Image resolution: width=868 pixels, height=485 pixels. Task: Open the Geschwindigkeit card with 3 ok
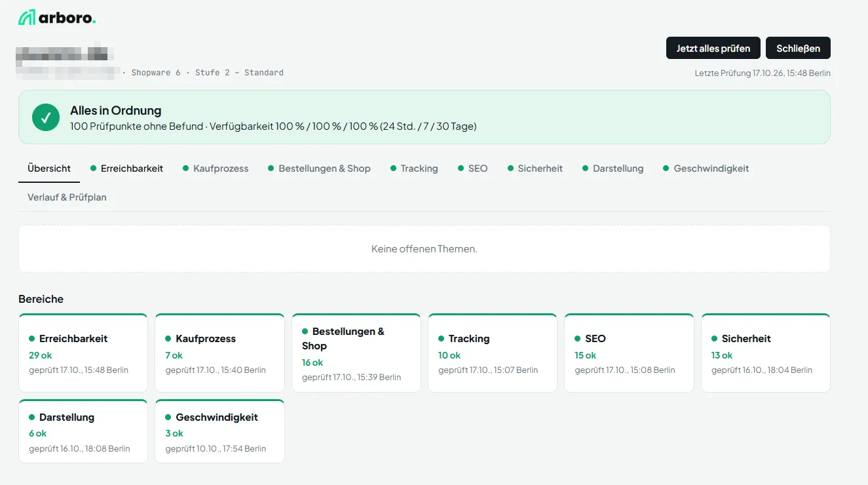pos(219,431)
